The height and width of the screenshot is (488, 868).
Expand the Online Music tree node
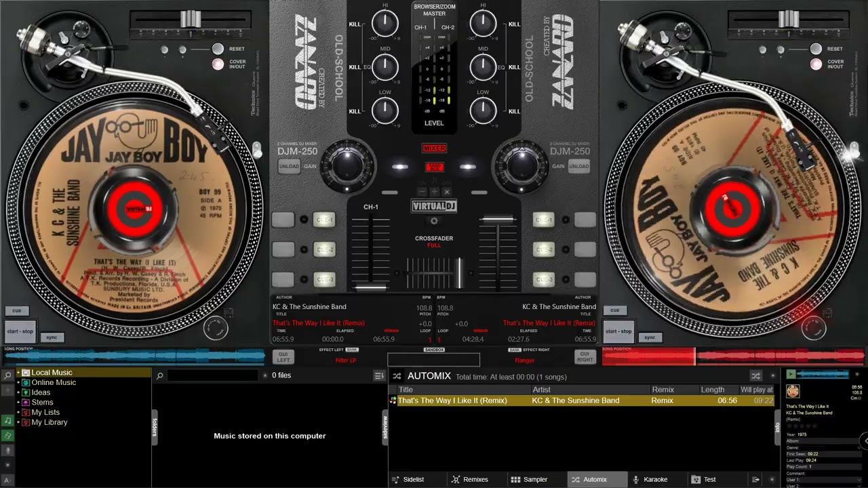[18, 382]
